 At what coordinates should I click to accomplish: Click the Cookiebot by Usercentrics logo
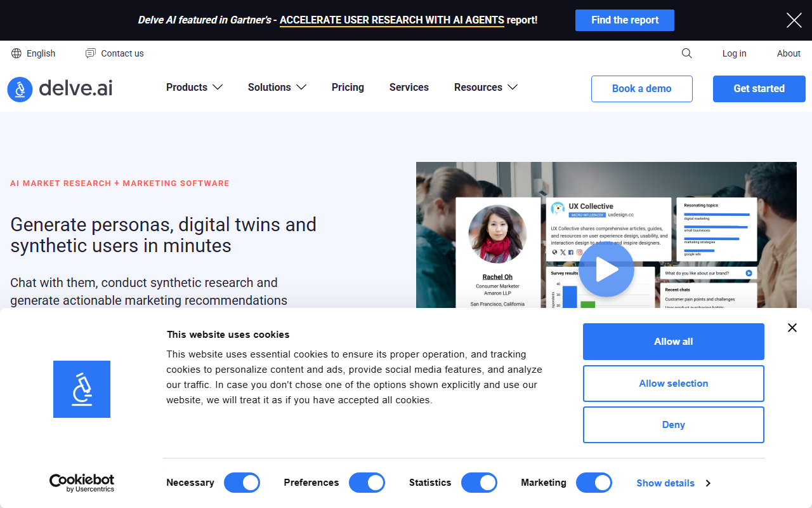pos(82,483)
